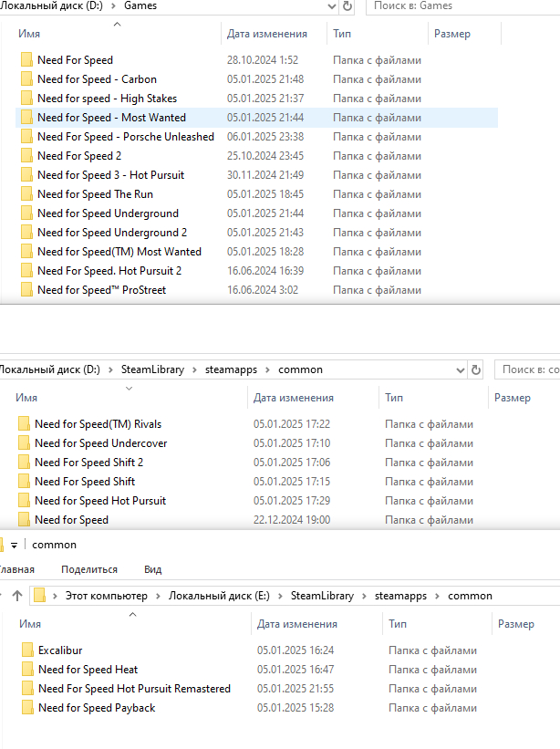Click date 05.01.2025 17:22 in the Rivals row
This screenshot has width=560, height=749.
[x=292, y=423]
